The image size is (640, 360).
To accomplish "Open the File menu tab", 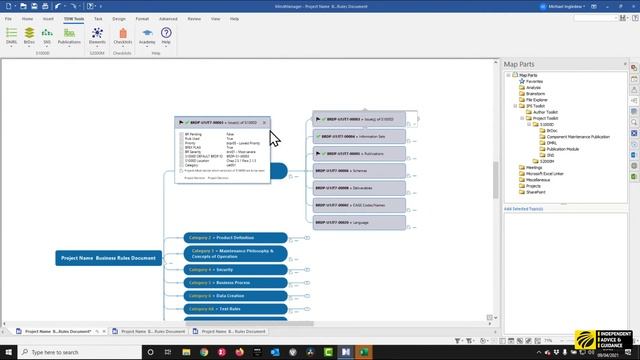I will click(x=8, y=19).
